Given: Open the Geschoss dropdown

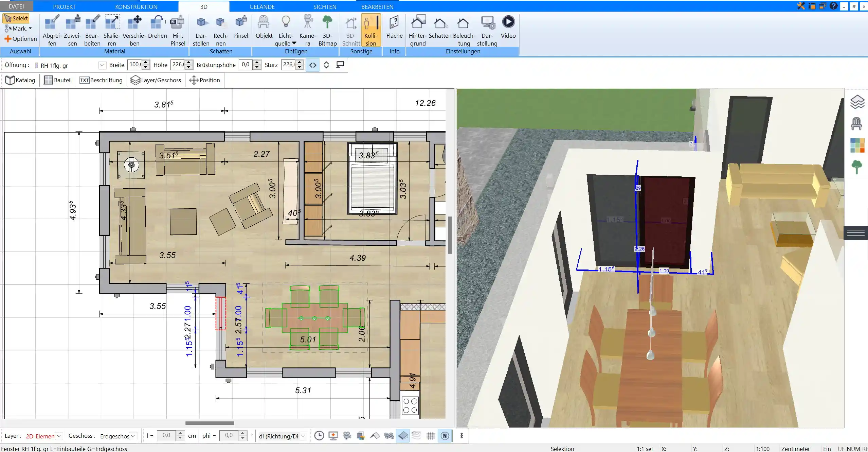Looking at the screenshot, I should (x=133, y=436).
